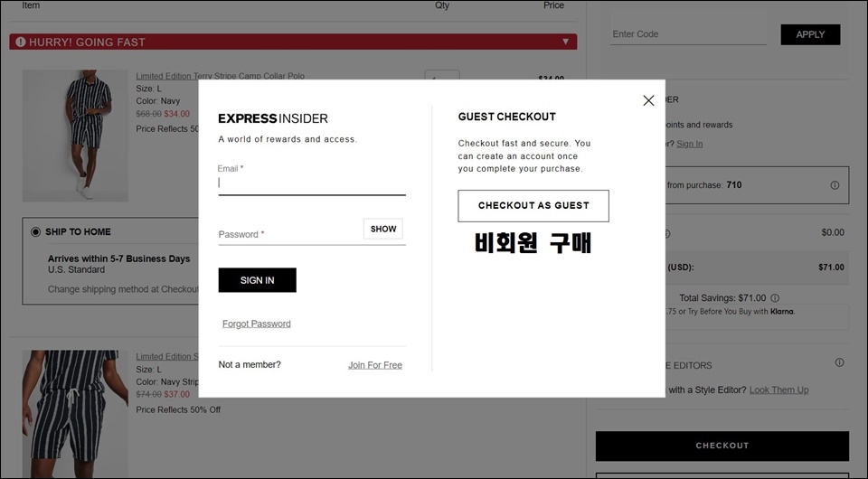Close the sign-in modal dialog
The height and width of the screenshot is (479, 868).
click(648, 100)
